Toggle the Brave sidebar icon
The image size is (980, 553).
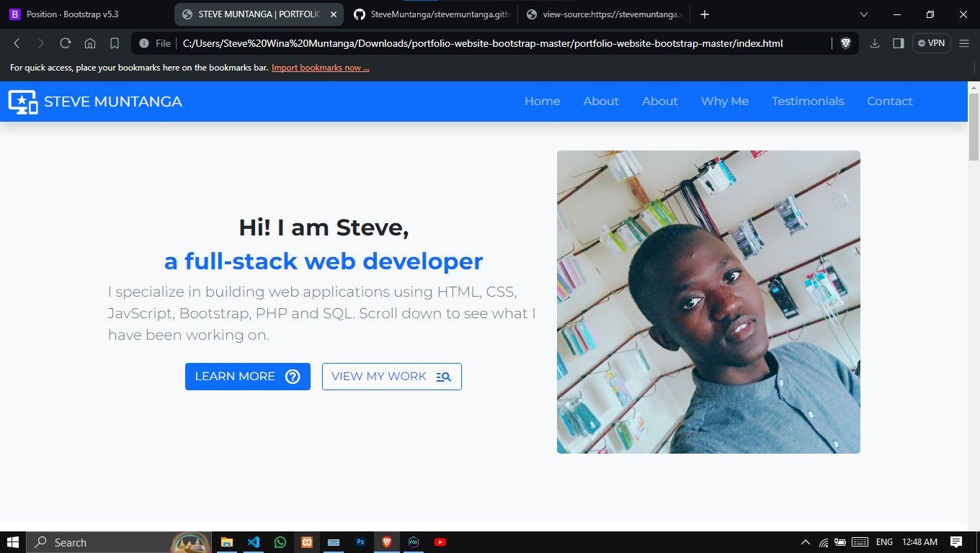tap(898, 43)
